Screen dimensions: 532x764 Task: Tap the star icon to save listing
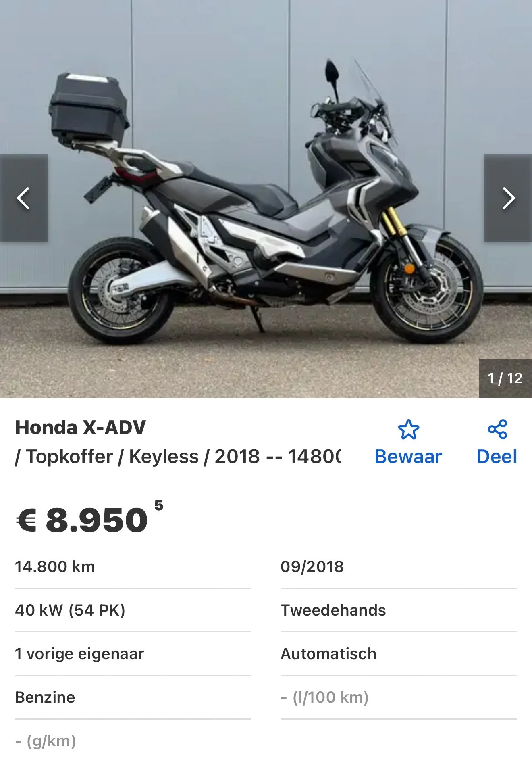tap(408, 429)
